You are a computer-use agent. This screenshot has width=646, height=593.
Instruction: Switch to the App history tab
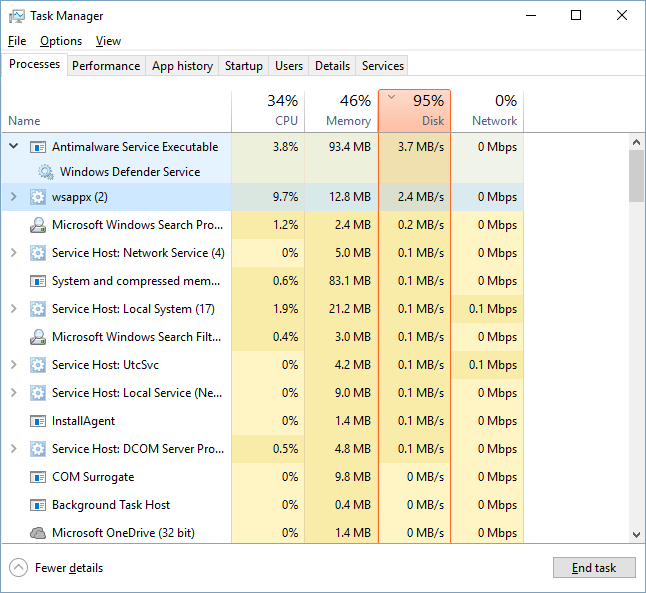[182, 66]
